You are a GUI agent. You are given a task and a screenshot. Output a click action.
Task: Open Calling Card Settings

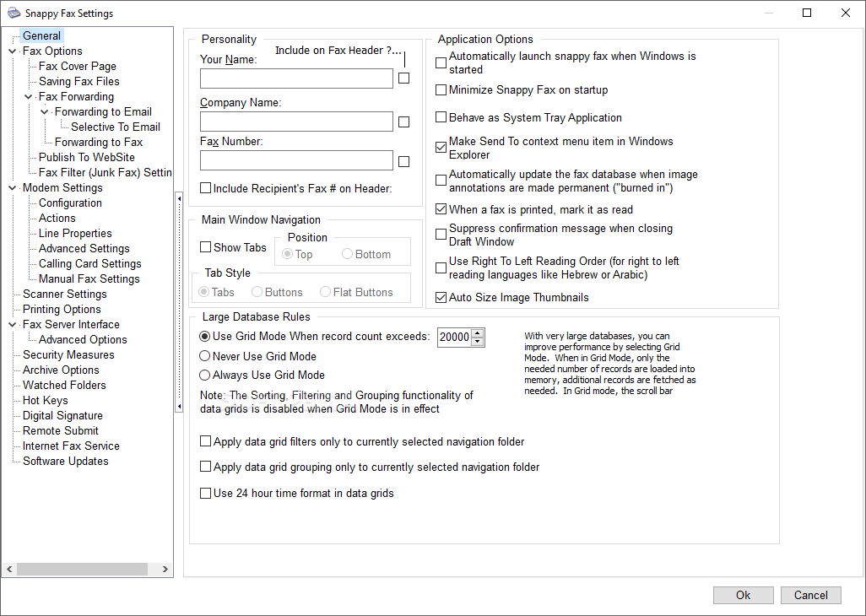point(90,263)
